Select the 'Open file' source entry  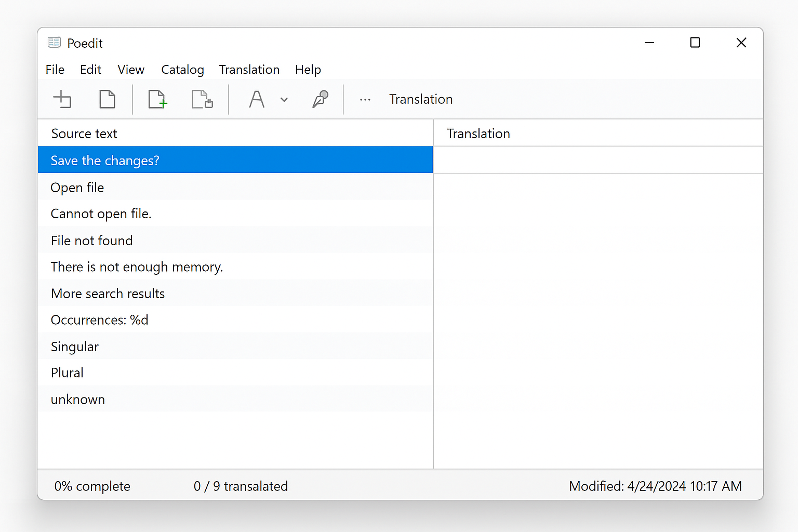[x=77, y=187]
